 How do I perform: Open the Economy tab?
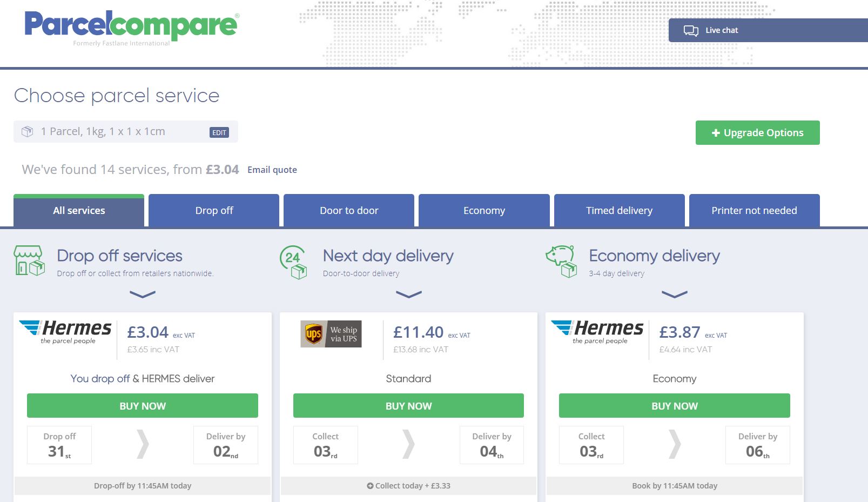[484, 211]
